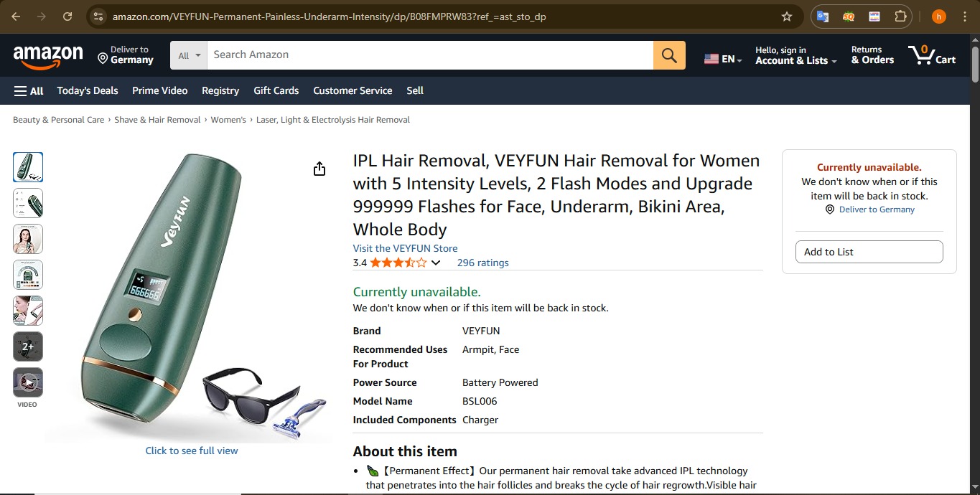980x495 pixels.
Task: Open the 296 ratings link
Action: 482,263
